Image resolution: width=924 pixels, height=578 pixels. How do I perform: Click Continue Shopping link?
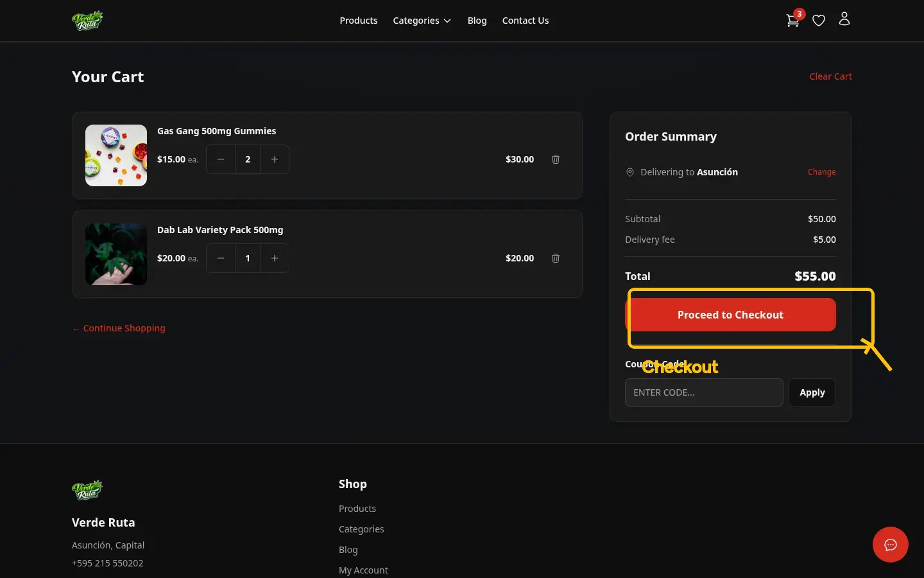tap(119, 328)
